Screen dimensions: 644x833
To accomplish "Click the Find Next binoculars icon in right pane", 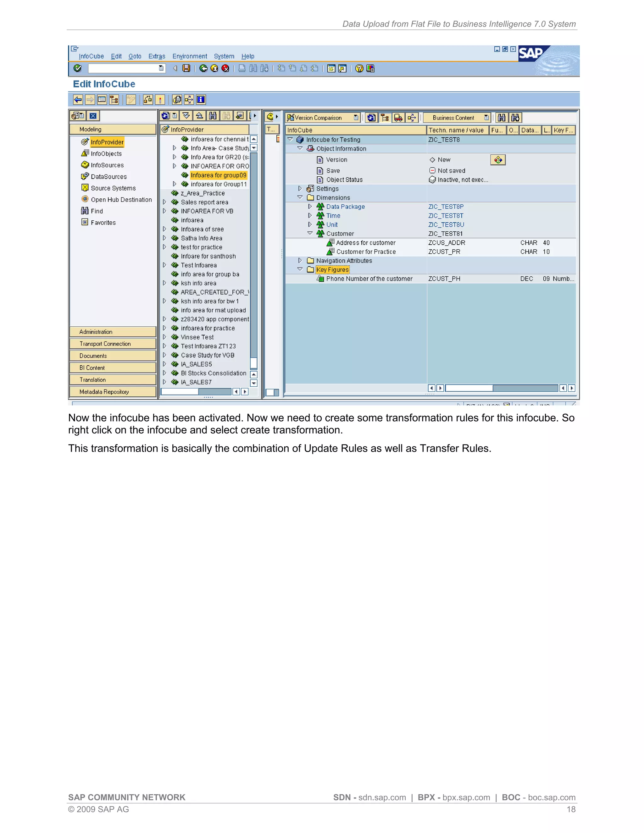I will tap(515, 118).
